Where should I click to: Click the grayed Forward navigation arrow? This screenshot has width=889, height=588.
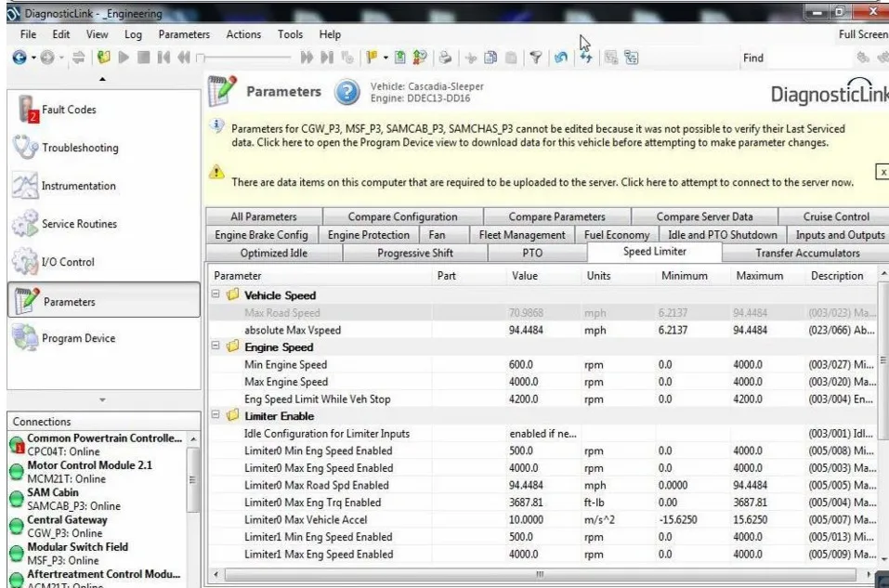[47, 58]
